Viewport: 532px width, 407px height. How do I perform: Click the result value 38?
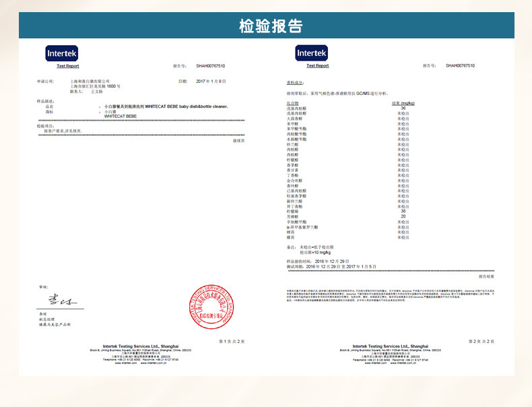pyautogui.click(x=403, y=211)
